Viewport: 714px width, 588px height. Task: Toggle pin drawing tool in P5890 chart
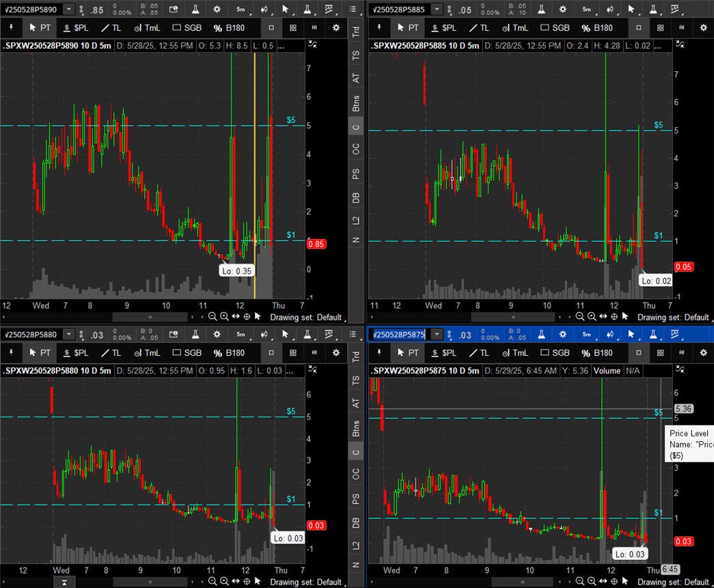(x=12, y=28)
